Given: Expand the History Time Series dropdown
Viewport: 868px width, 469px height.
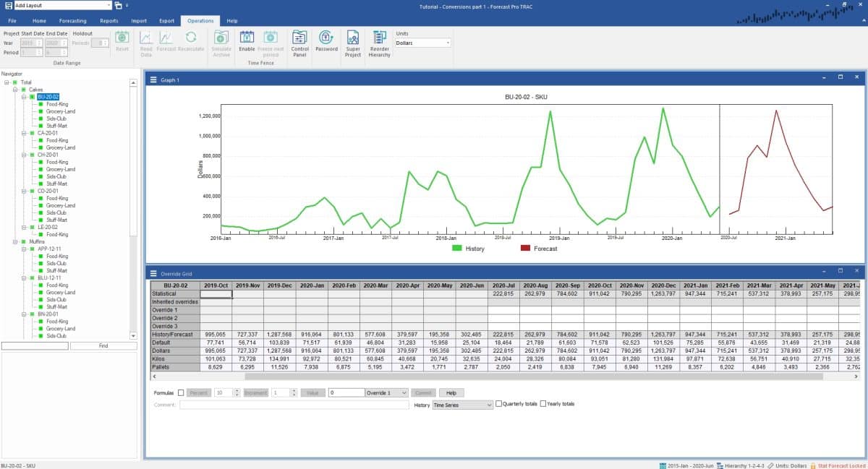Looking at the screenshot, I should 462,405.
